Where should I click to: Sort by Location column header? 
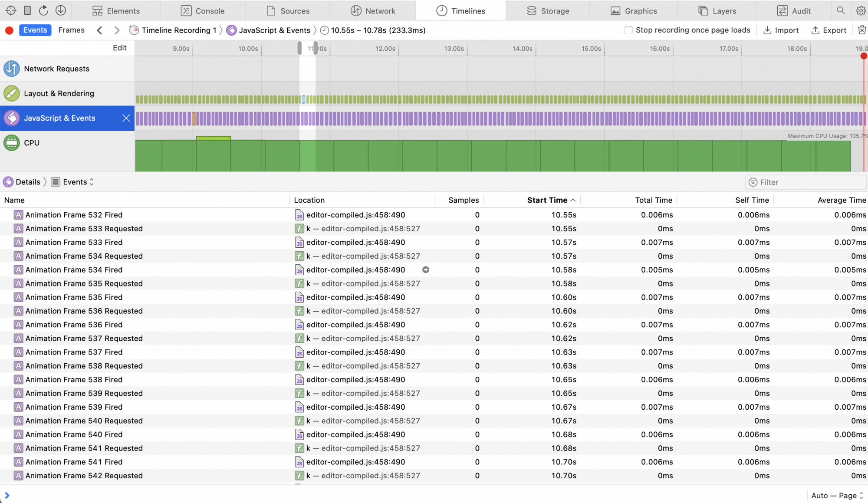(362, 200)
